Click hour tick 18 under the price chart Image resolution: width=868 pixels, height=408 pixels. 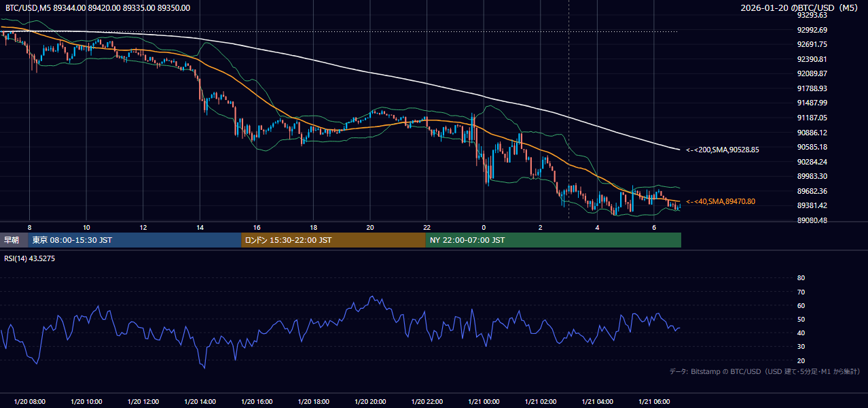tap(313, 227)
